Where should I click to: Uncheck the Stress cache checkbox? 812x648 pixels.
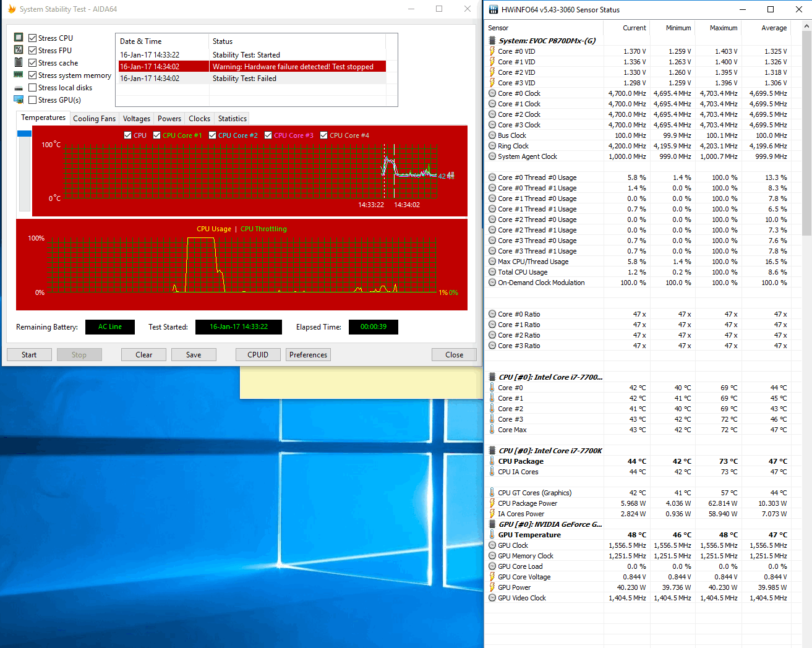(32, 62)
